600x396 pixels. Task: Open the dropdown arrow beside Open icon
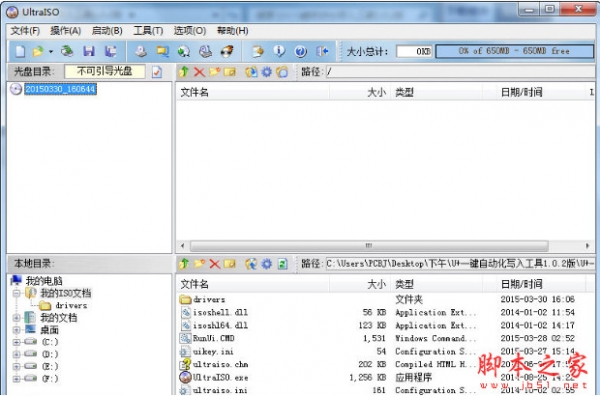[x=50, y=51]
